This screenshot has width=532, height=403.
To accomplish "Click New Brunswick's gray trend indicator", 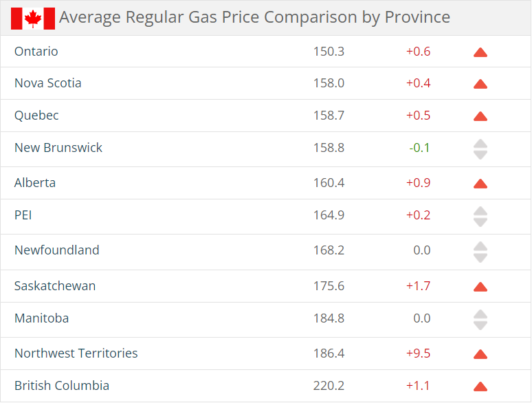I will (480, 149).
